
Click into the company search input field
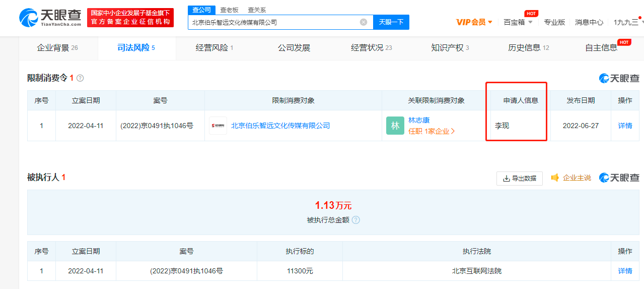tap(274, 22)
